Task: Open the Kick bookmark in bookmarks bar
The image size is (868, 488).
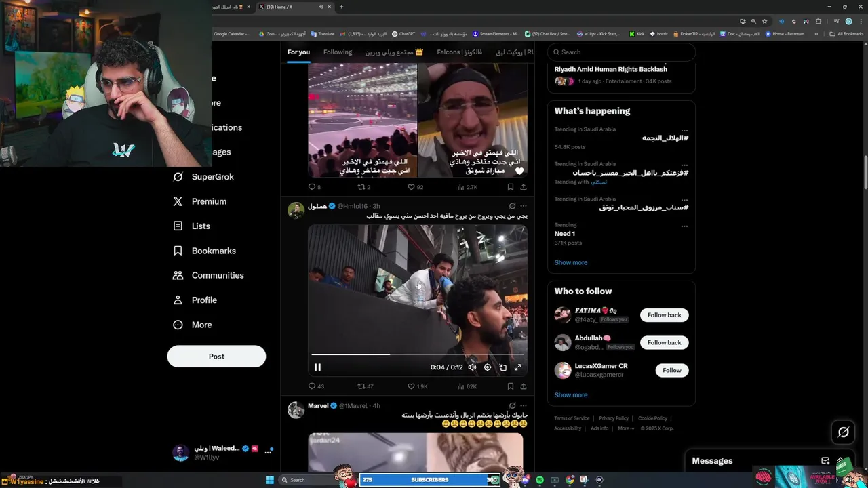Action: pos(637,34)
